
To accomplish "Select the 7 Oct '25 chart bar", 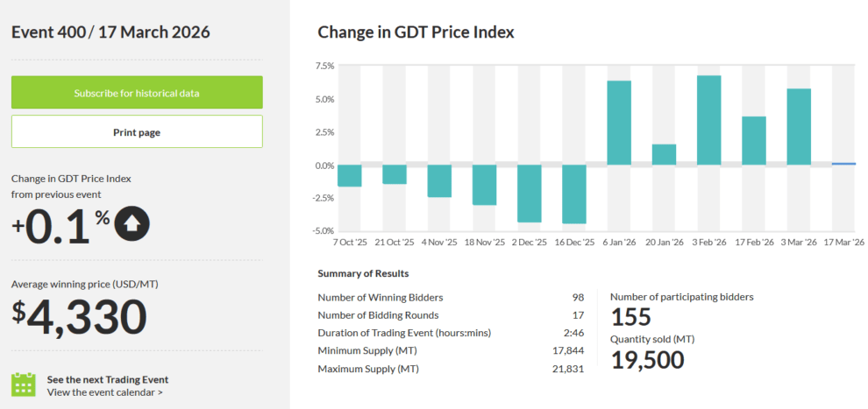I will (349, 175).
